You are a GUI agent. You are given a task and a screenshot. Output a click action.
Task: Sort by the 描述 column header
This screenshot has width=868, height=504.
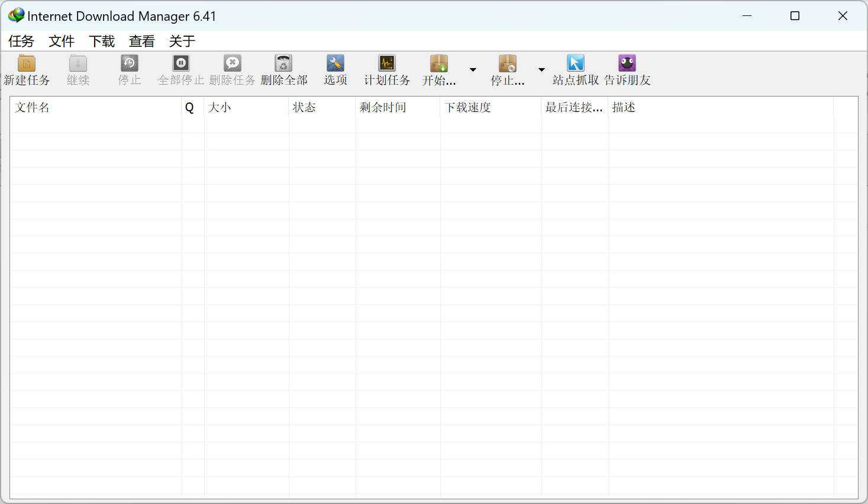721,107
